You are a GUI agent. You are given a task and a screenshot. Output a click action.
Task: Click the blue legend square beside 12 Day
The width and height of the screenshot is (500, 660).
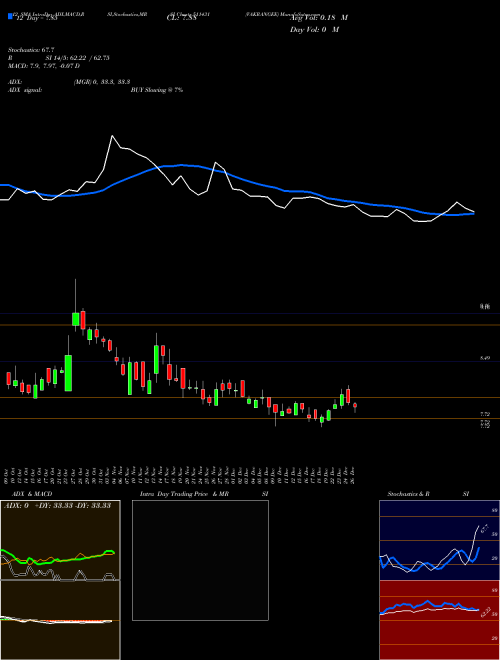click(11, 16)
